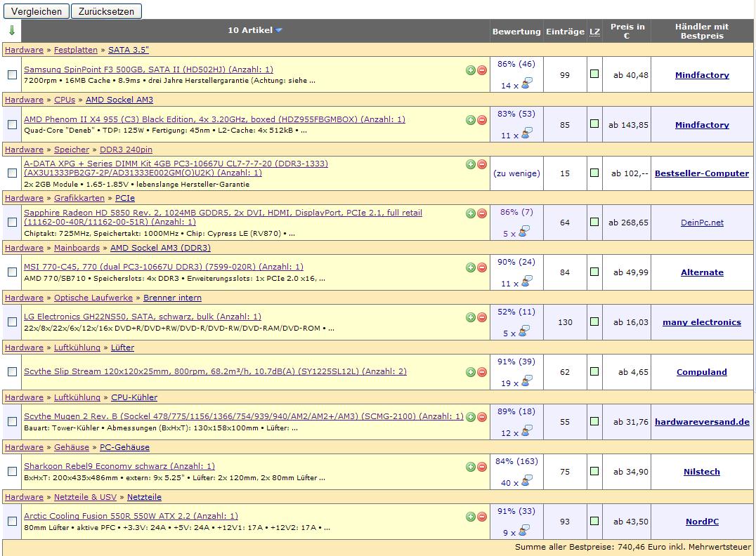Remove MSI 770-C45 mainboard with minus icon
756x556 pixels.
pos(482,267)
